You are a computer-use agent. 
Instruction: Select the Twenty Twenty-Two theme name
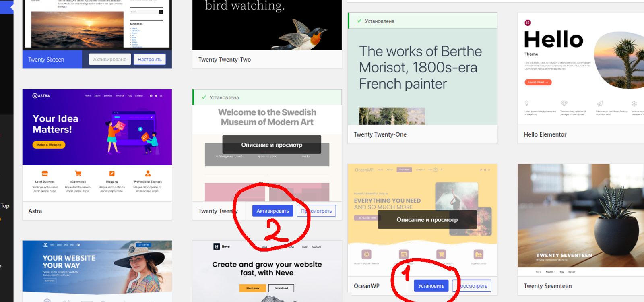(x=225, y=60)
